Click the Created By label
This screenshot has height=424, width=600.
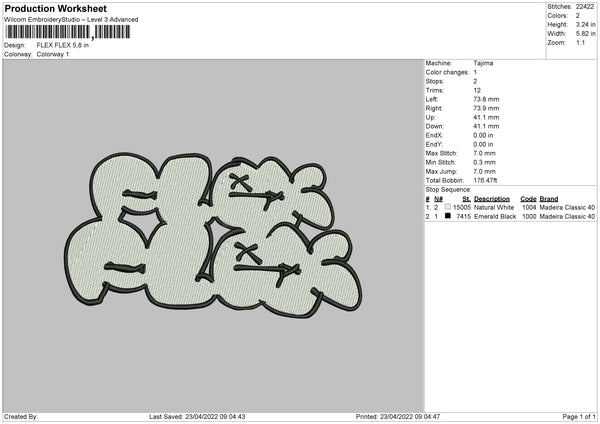tap(21, 416)
